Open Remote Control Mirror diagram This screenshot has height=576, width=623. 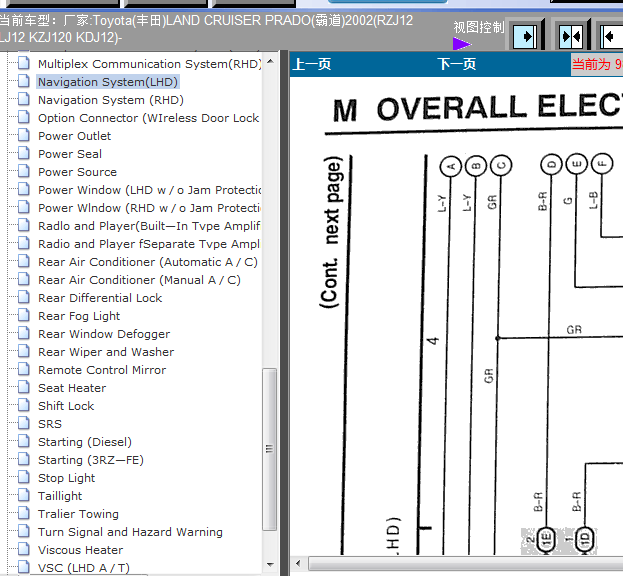(102, 370)
